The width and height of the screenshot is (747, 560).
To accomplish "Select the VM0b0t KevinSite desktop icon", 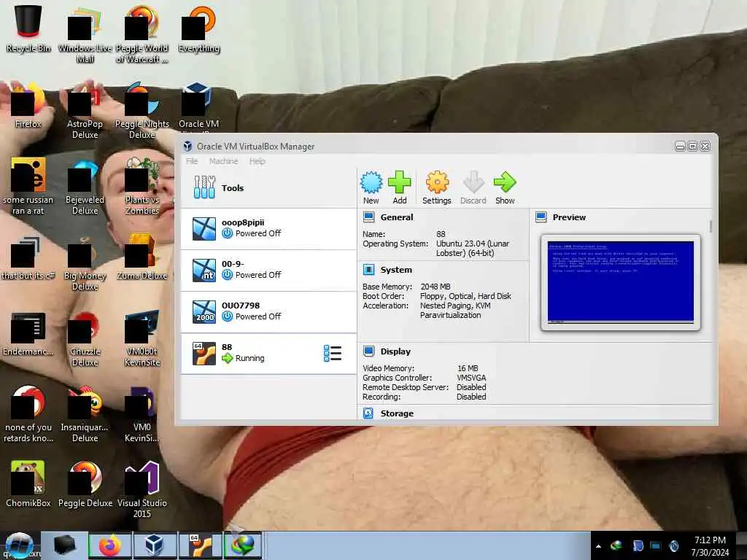I will click(142, 338).
